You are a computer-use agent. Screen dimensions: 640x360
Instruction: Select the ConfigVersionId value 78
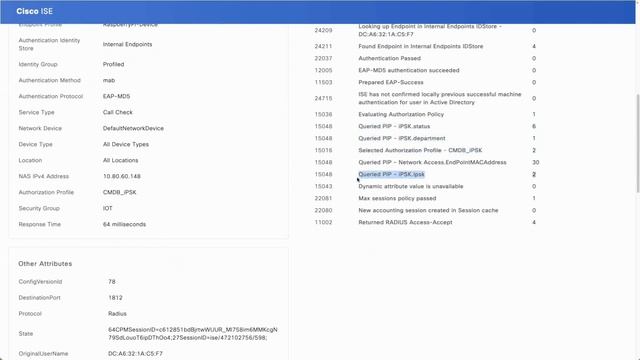112,282
